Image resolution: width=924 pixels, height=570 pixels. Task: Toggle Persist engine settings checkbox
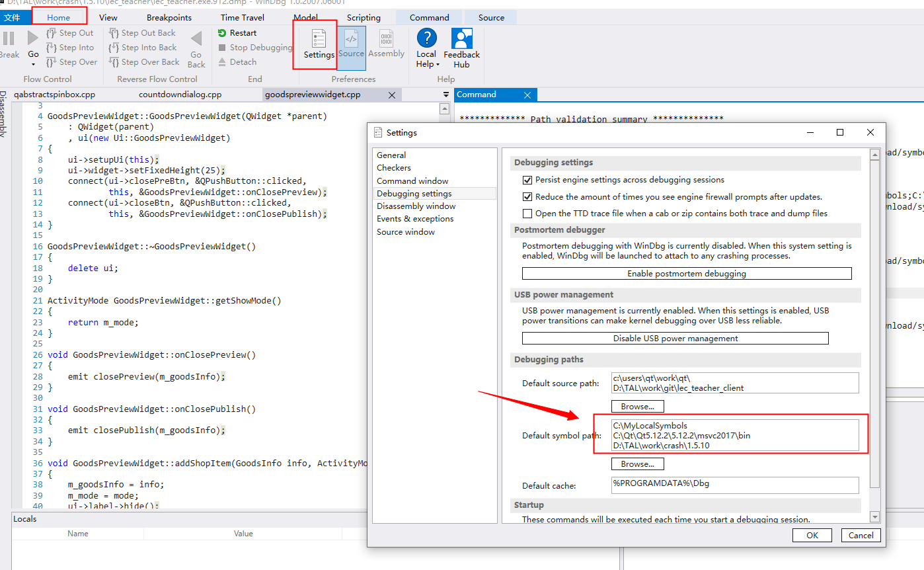(x=527, y=180)
